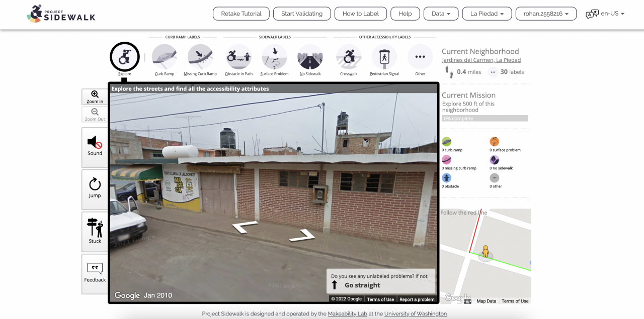Click the Jan 2010 image date text
Image resolution: width=644 pixels, height=319 pixels.
tap(158, 295)
